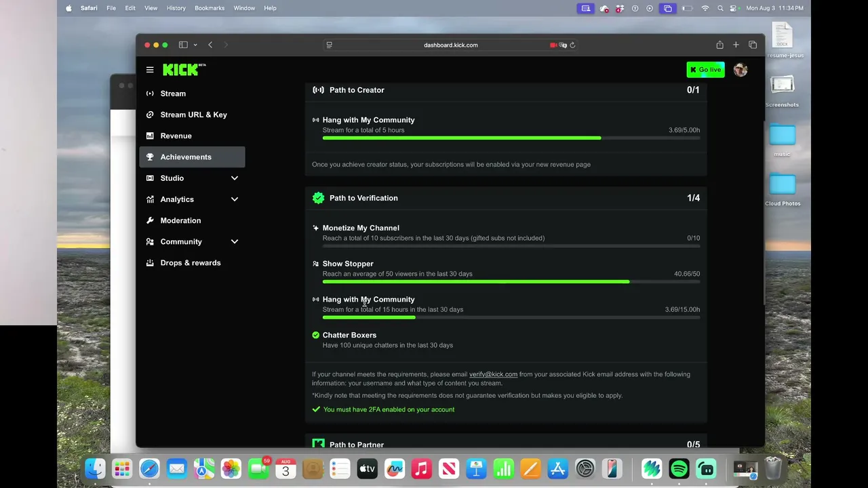Open FaceTime from the Dock

[x=258, y=468]
